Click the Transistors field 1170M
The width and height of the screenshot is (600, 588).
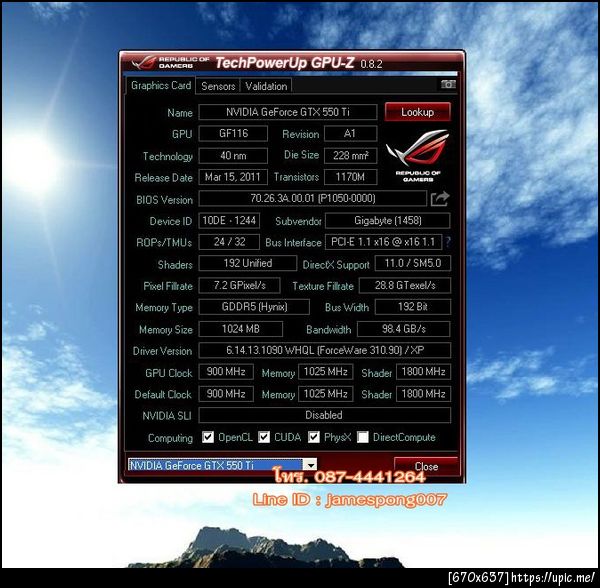pos(350,177)
